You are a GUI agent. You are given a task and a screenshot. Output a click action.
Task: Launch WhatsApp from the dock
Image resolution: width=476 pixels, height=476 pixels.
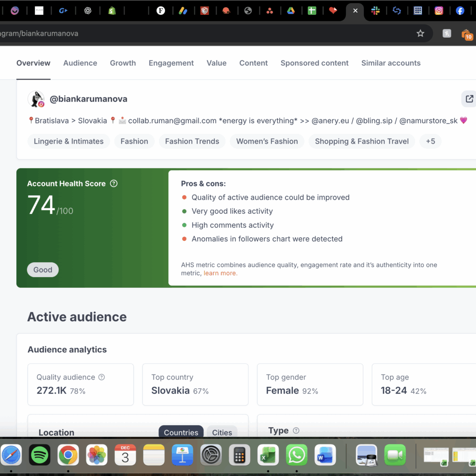297,455
